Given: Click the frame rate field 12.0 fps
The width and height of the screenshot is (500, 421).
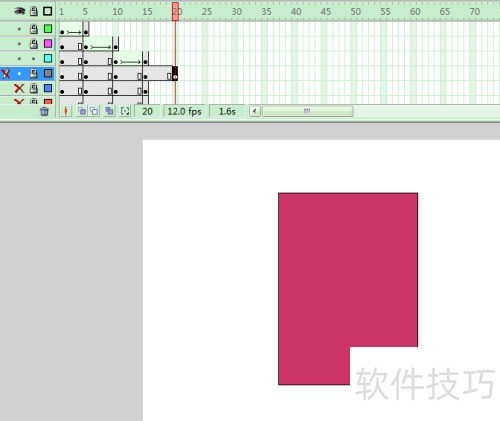Looking at the screenshot, I should [184, 111].
